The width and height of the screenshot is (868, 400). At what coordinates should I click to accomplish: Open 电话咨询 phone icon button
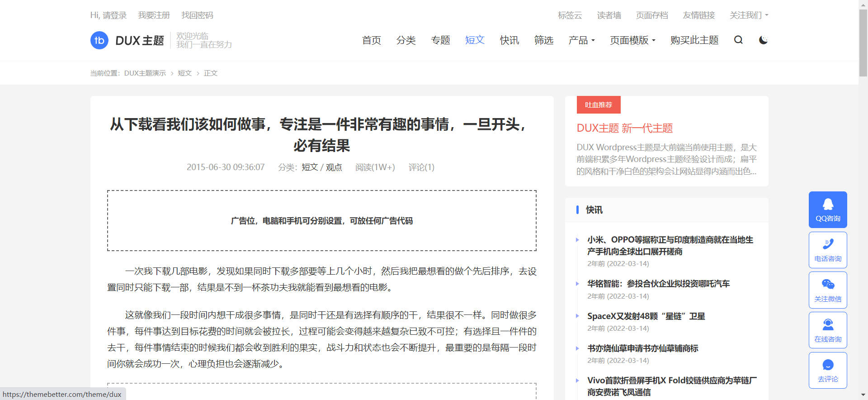[828, 250]
